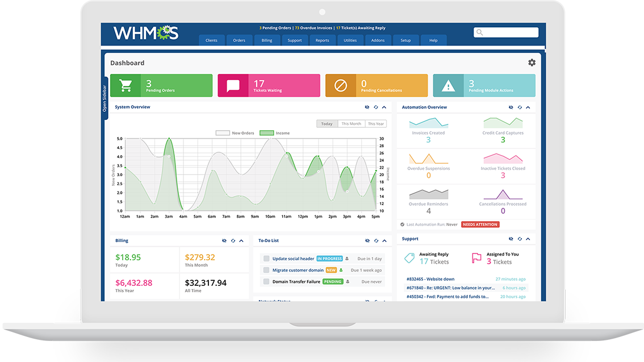Click the Pending Module Actions warning icon
This screenshot has width=644, height=362.
(x=448, y=85)
